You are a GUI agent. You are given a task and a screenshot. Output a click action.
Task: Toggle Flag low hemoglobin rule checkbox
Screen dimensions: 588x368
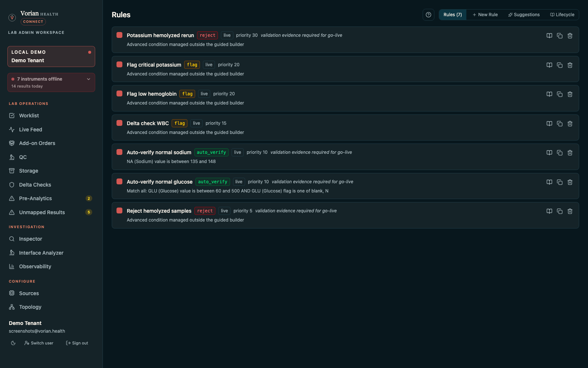tap(119, 93)
